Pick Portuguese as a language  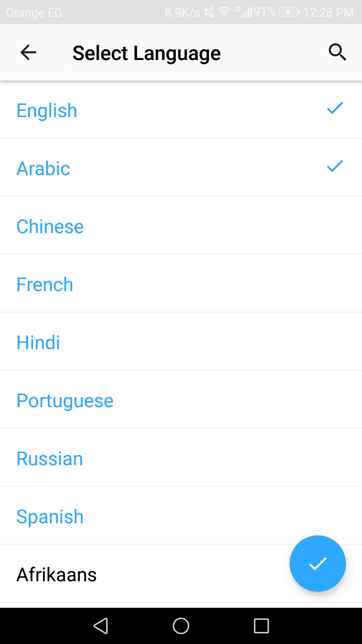click(x=65, y=401)
